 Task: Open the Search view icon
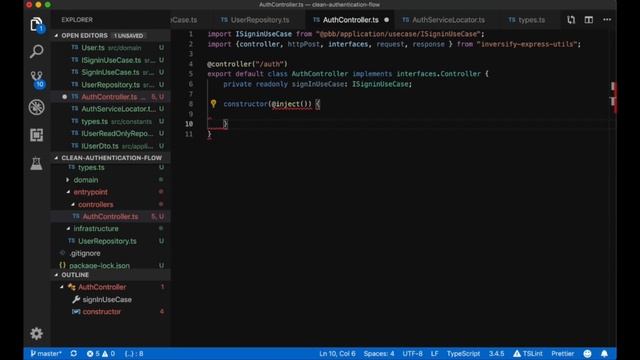tap(36, 51)
